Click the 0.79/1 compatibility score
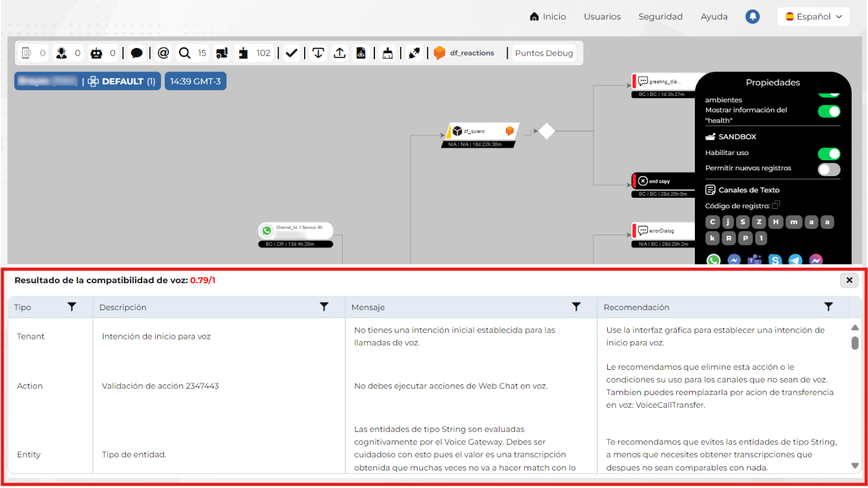Screen dimensions: 868x488 tap(203, 280)
